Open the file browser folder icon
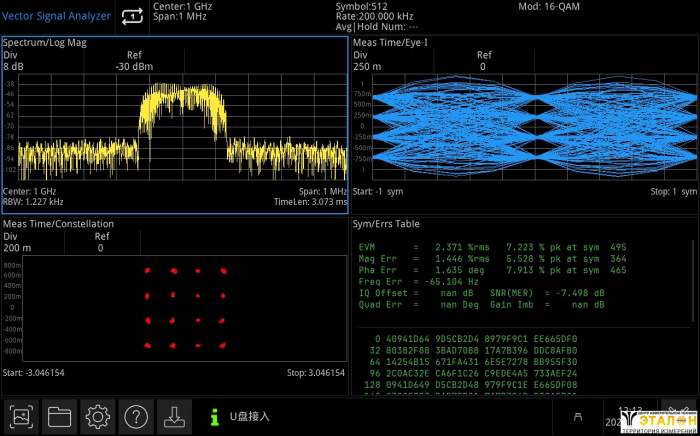700x436 pixels. (x=59, y=415)
